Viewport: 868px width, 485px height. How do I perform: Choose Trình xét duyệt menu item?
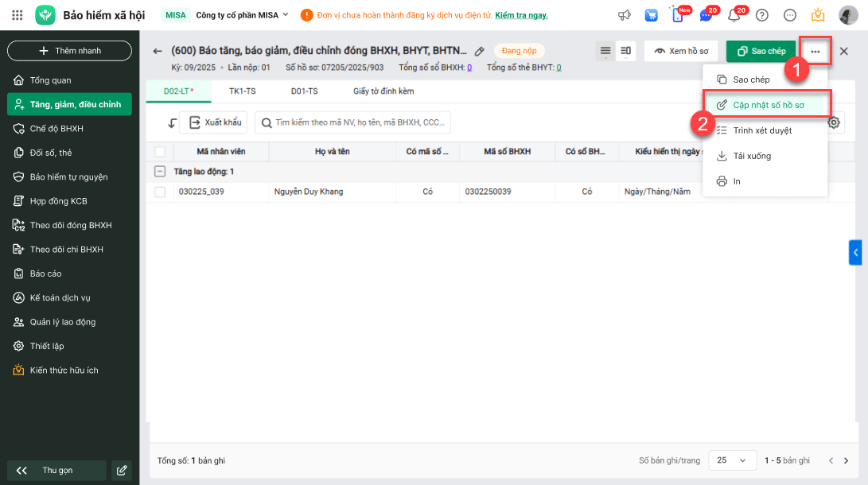click(765, 130)
